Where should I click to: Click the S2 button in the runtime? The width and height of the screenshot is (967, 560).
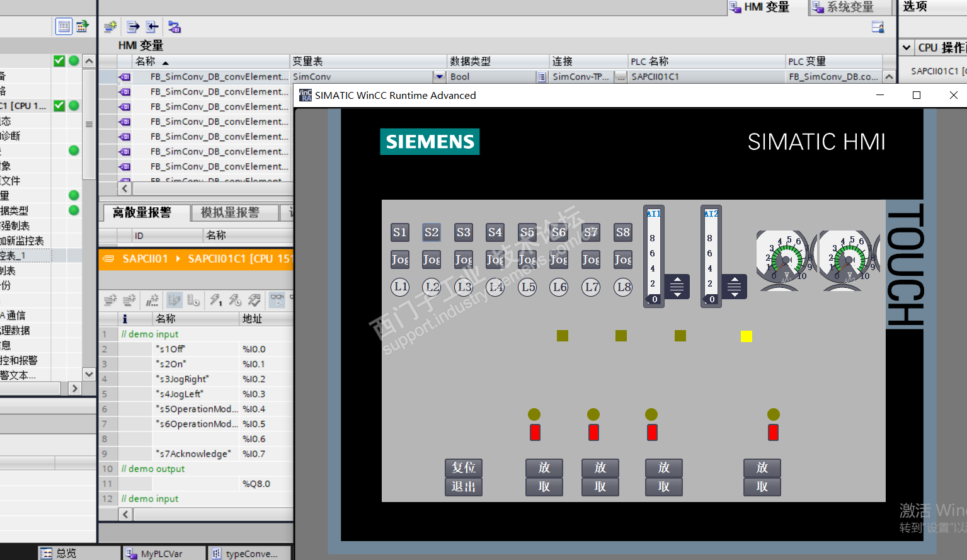pyautogui.click(x=432, y=232)
